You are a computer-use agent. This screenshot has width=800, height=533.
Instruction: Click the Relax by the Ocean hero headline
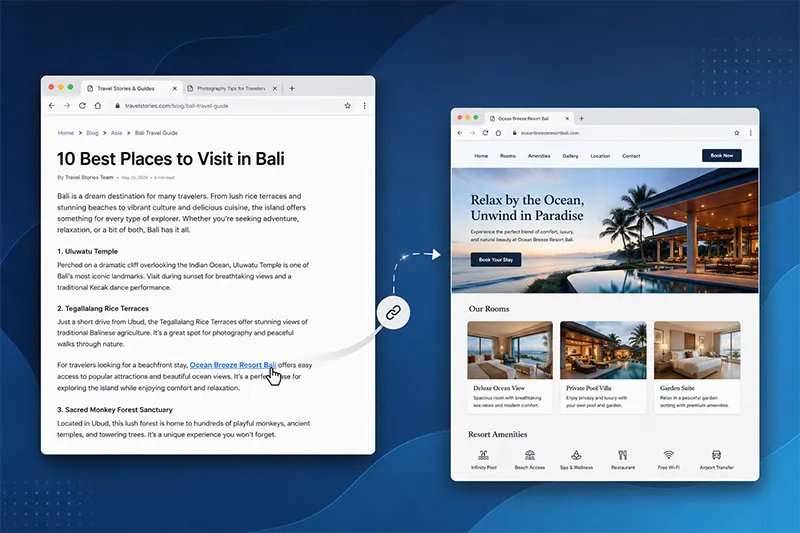527,208
